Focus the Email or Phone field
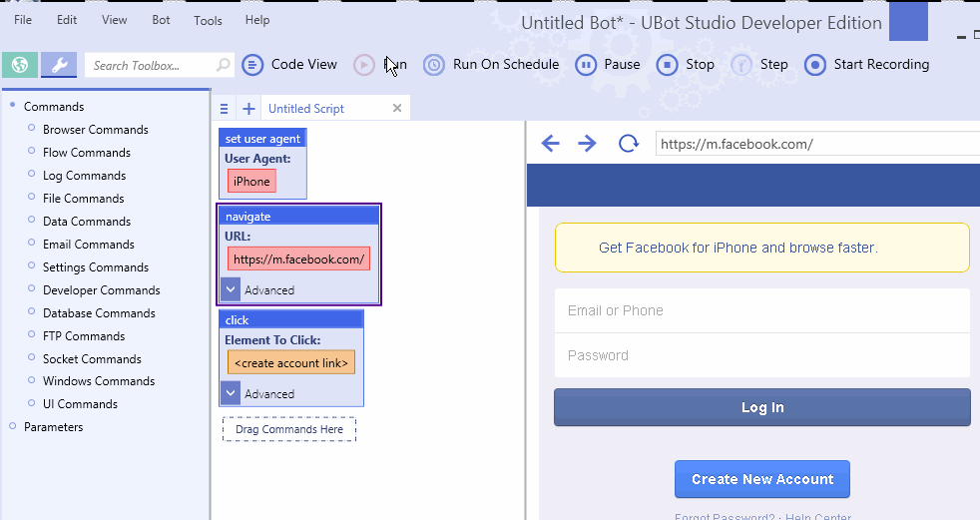Image resolution: width=980 pixels, height=520 pixels. point(761,310)
